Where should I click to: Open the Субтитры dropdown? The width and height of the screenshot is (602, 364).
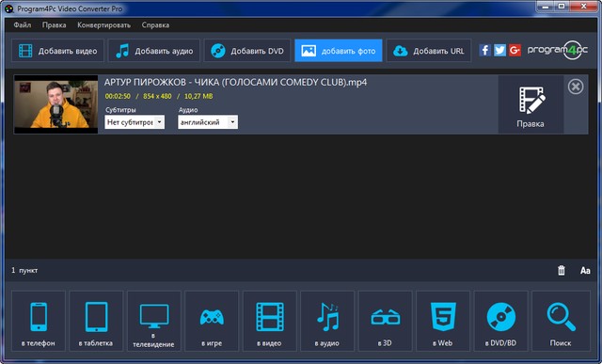pyautogui.click(x=135, y=122)
